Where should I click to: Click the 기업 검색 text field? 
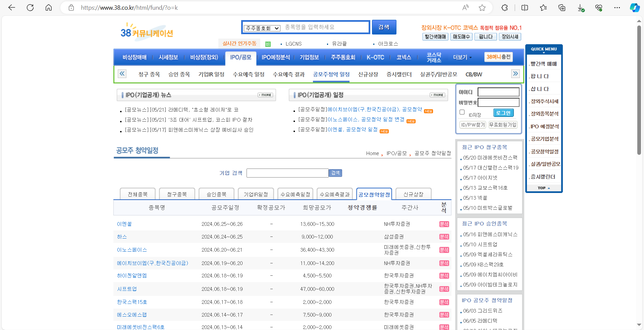tap(287, 173)
